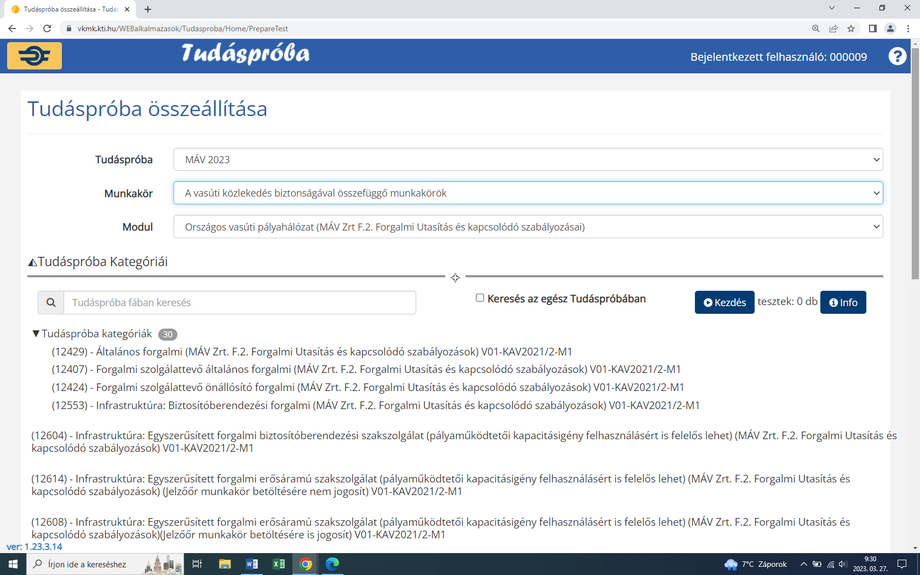
Task: Click the browser address bar URL
Action: pyautogui.click(x=182, y=28)
